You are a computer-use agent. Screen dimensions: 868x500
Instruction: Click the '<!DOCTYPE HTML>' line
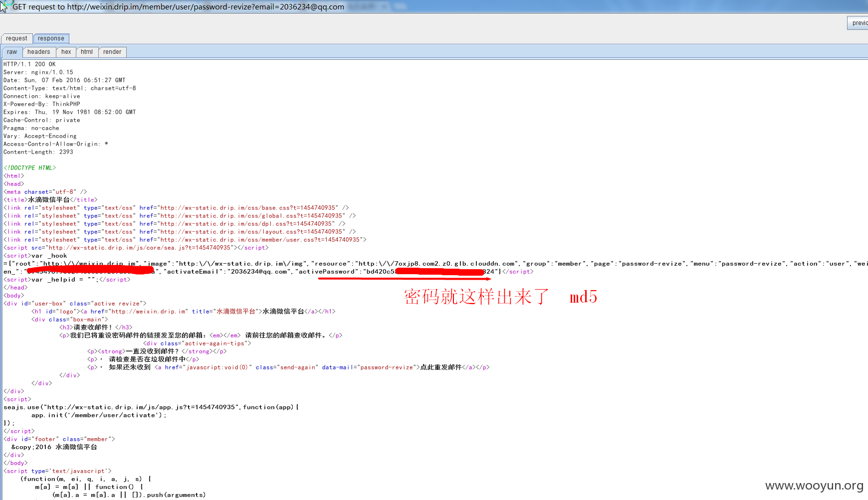point(30,168)
